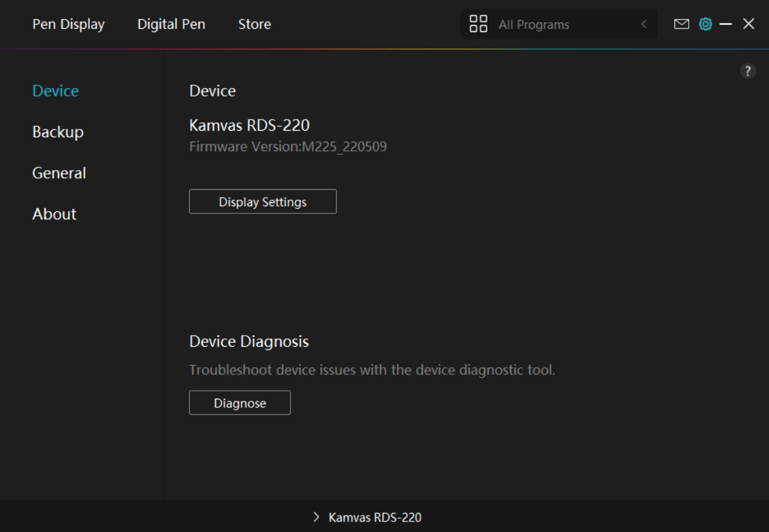Expand the Kamvas RDS-220 device chevron
The width and height of the screenshot is (769, 532).
click(x=317, y=517)
